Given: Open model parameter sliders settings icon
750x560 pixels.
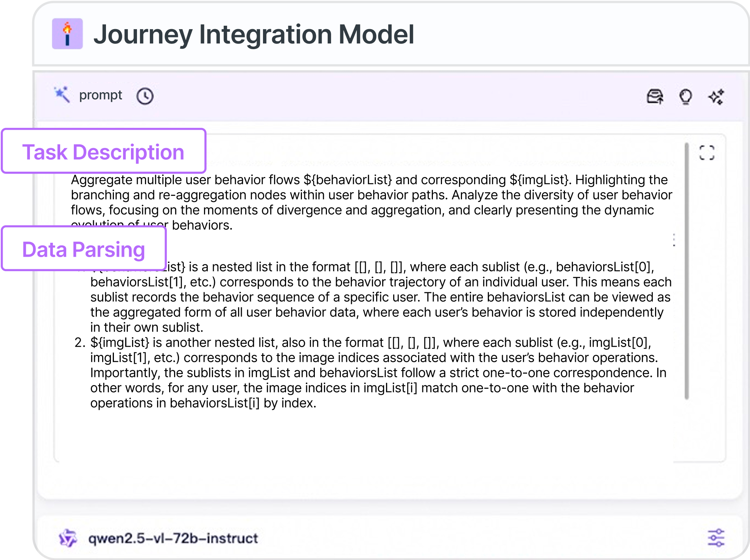Looking at the screenshot, I should pos(716,538).
